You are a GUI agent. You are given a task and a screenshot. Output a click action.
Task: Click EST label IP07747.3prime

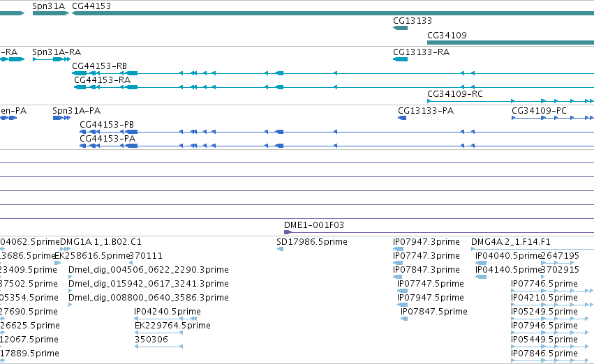click(426, 256)
